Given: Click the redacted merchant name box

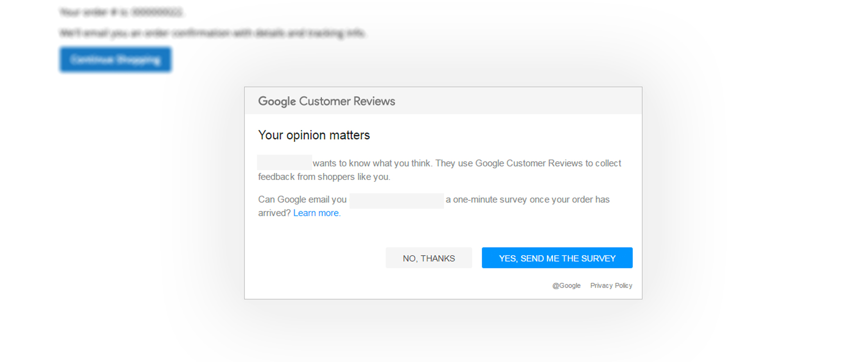Looking at the screenshot, I should [284, 162].
